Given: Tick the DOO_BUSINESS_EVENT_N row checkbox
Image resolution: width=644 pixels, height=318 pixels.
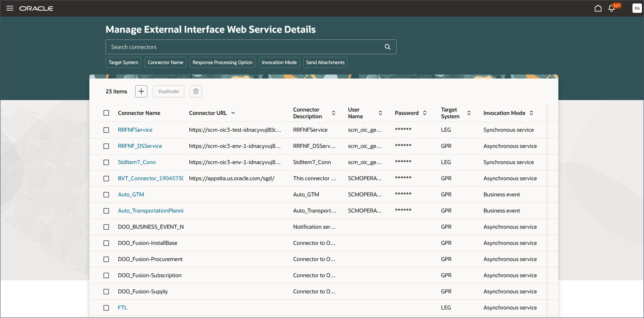Looking at the screenshot, I should pos(106,227).
